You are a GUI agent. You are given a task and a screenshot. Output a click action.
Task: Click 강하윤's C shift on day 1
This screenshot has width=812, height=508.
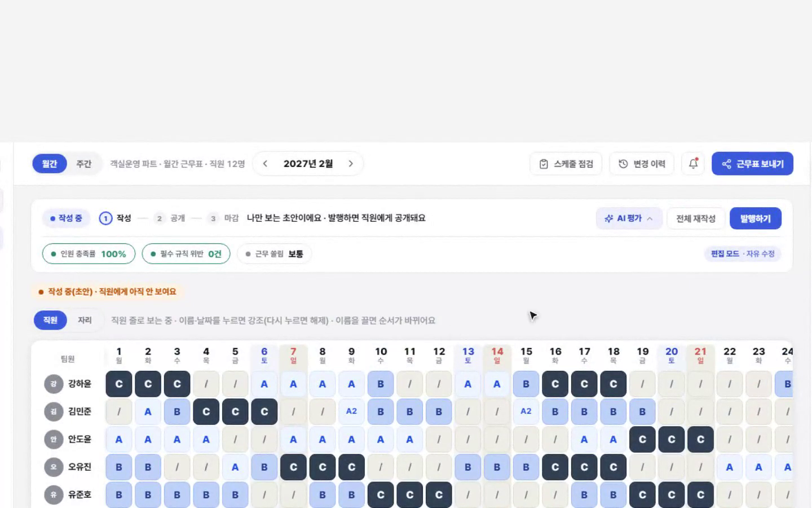click(119, 384)
